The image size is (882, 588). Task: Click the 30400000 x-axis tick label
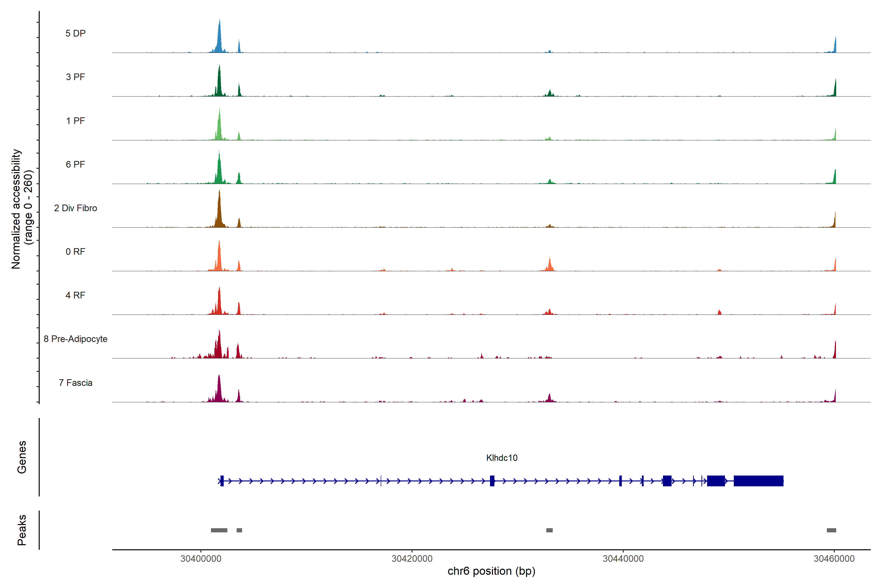pos(201,559)
